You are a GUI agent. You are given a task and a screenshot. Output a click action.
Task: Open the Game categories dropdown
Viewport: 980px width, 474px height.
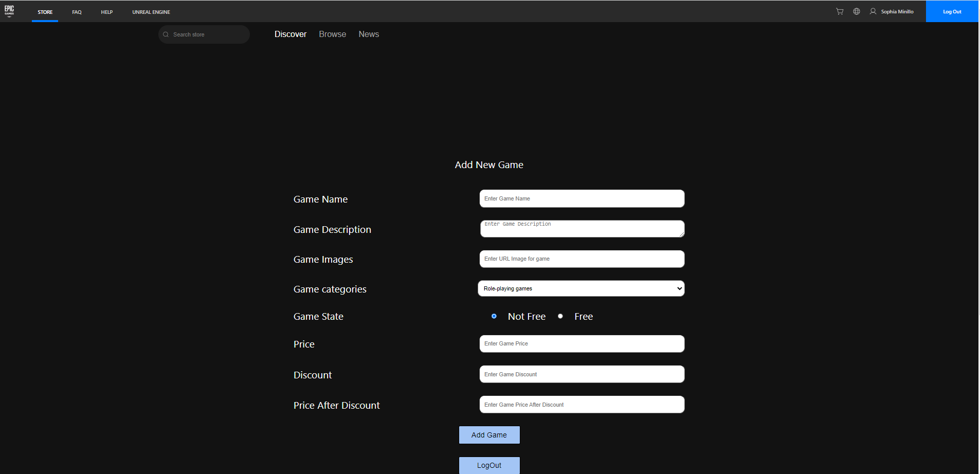click(582, 288)
